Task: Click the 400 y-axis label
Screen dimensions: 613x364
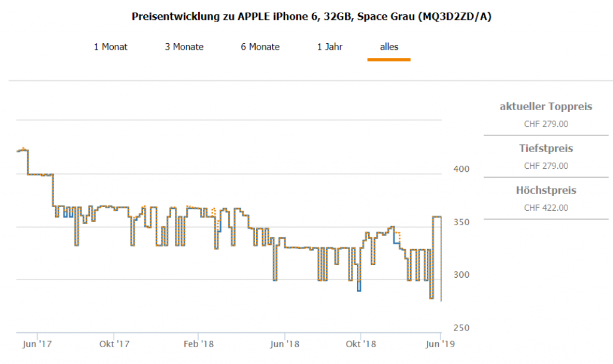Action: click(461, 169)
